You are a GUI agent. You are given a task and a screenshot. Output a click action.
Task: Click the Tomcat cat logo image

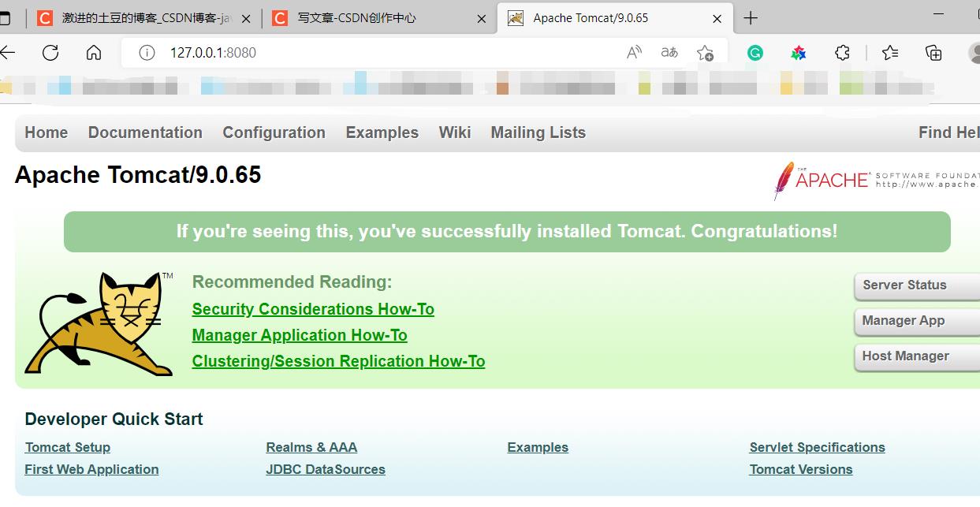click(99, 323)
